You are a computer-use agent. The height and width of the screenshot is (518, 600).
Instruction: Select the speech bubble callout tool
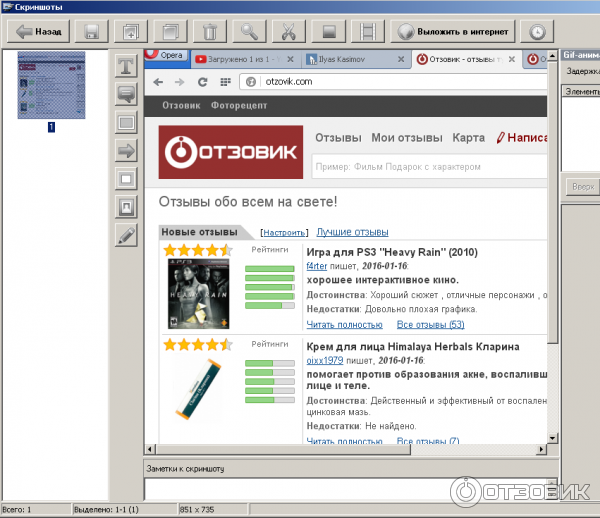(126, 94)
